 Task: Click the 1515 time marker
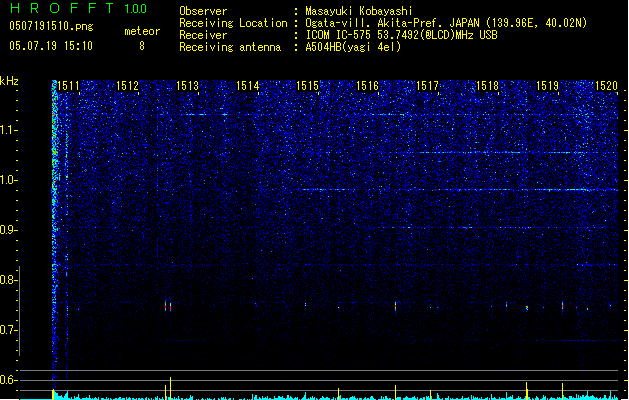click(307, 86)
